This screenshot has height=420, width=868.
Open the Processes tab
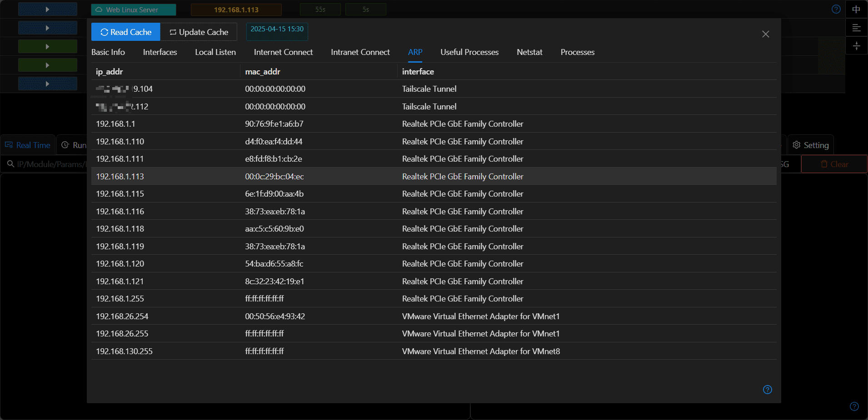pyautogui.click(x=578, y=52)
